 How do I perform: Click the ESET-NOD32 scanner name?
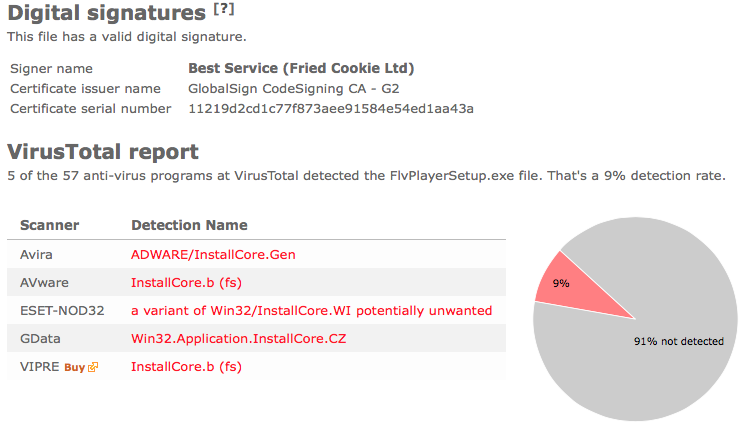coord(62,311)
